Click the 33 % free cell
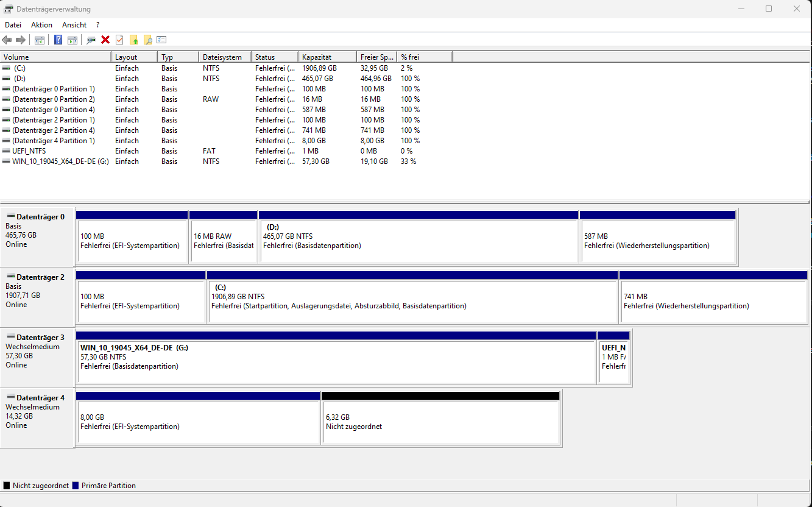Image resolution: width=812 pixels, height=507 pixels. point(408,161)
